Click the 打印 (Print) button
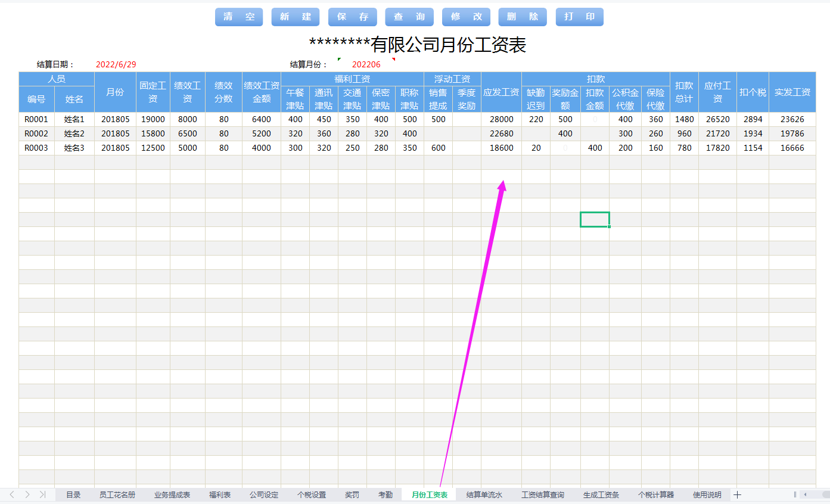Screen dimensions: 830x504 pos(579,17)
